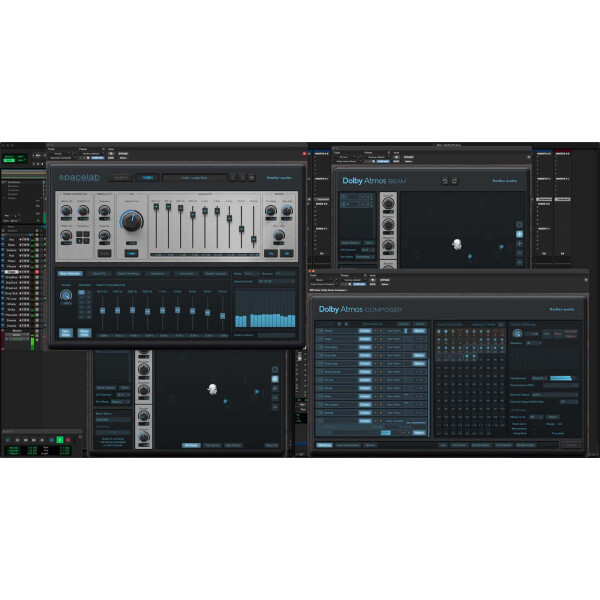Select Input Configuration tab in Composer
The width and height of the screenshot is (600, 600).
pos(348,445)
